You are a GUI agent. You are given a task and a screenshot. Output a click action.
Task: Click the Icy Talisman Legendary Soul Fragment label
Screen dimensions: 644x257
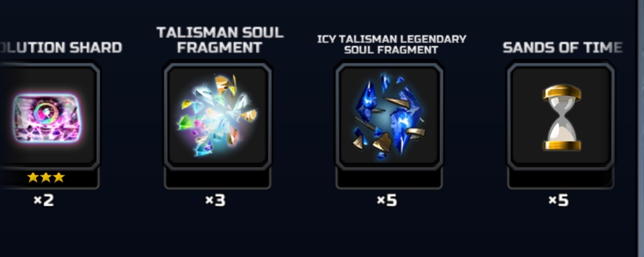tap(391, 44)
